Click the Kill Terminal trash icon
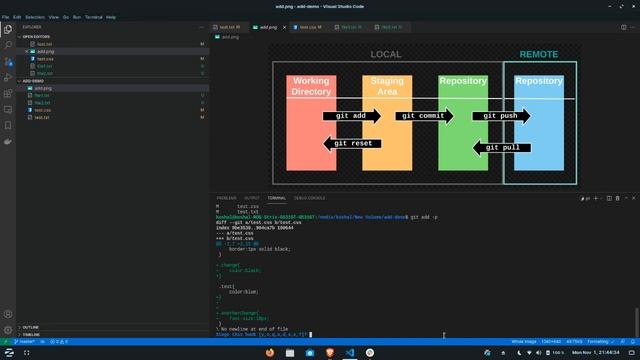 [x=618, y=198]
